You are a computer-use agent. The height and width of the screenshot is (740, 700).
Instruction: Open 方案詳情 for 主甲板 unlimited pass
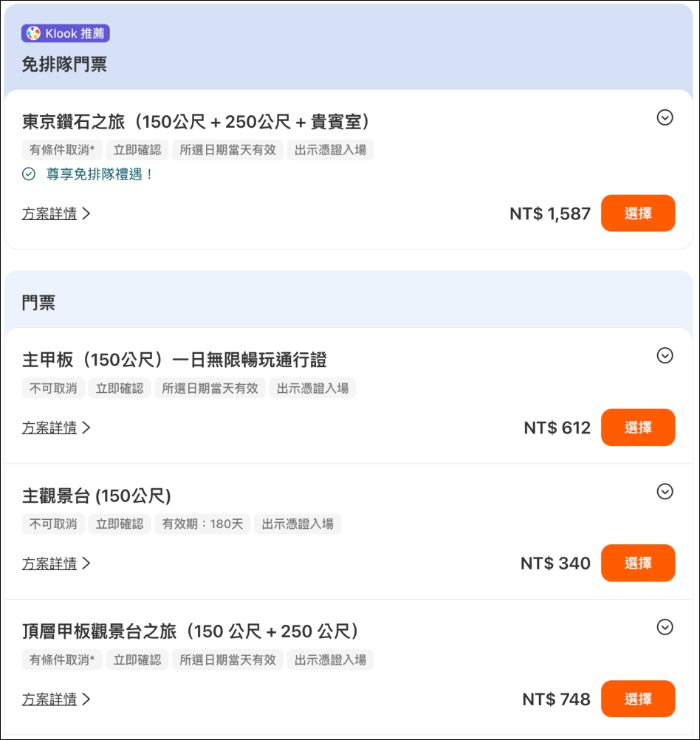pos(55,428)
